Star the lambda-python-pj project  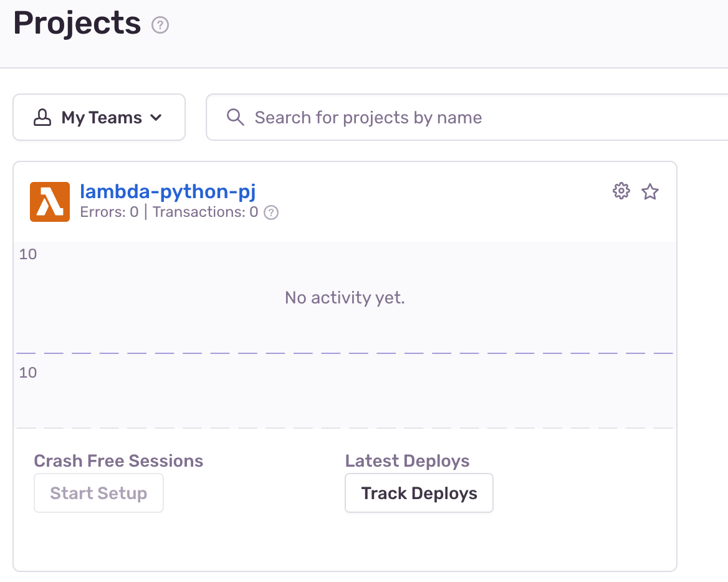(x=650, y=191)
